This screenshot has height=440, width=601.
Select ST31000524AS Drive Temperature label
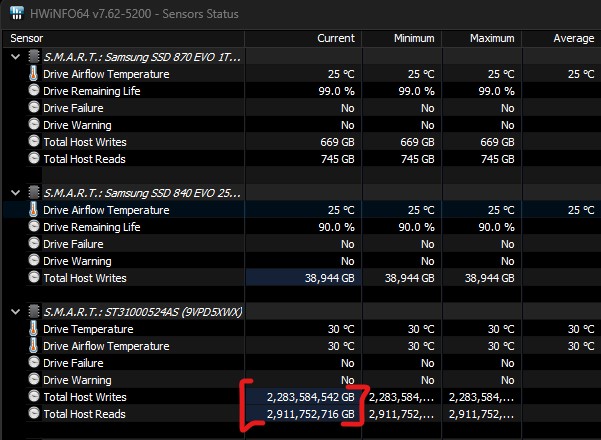click(88, 329)
